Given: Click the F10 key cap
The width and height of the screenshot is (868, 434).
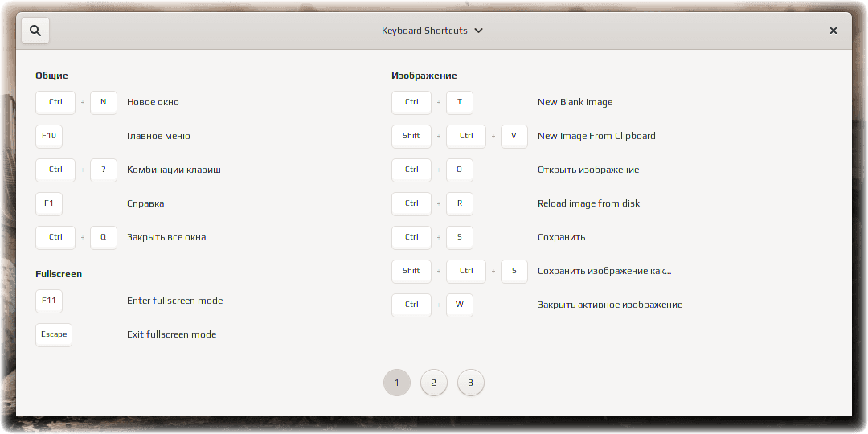Looking at the screenshot, I should tap(49, 136).
